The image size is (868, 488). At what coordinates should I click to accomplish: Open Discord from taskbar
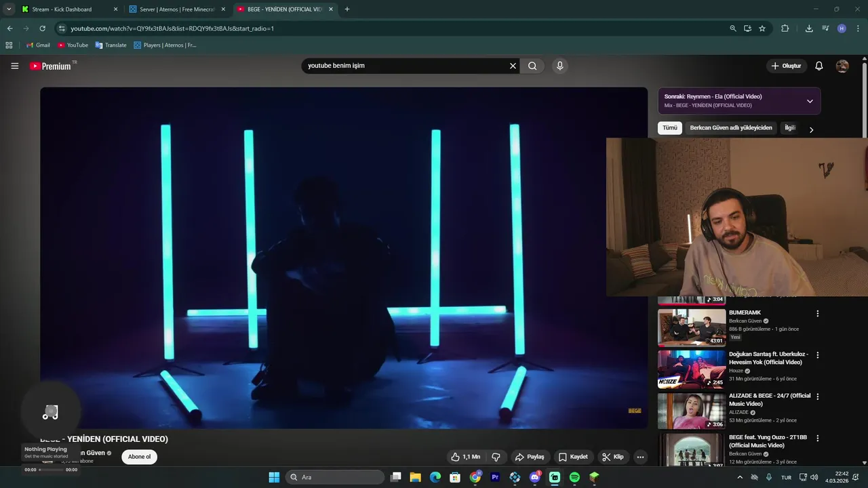[534, 477]
